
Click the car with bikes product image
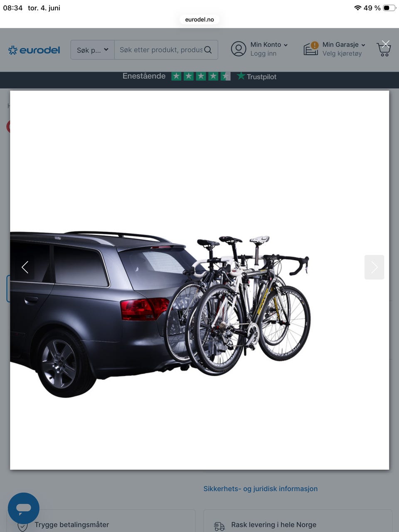point(160,314)
